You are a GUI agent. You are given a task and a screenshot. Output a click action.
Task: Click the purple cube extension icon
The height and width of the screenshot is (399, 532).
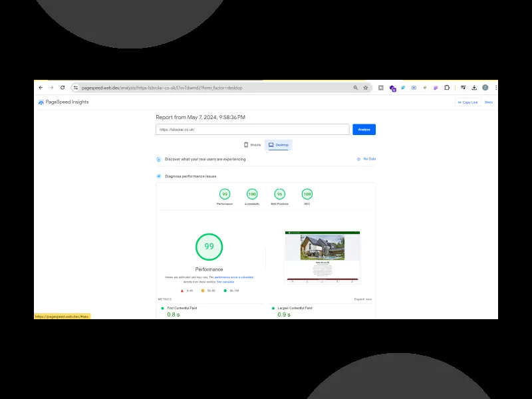(x=392, y=88)
